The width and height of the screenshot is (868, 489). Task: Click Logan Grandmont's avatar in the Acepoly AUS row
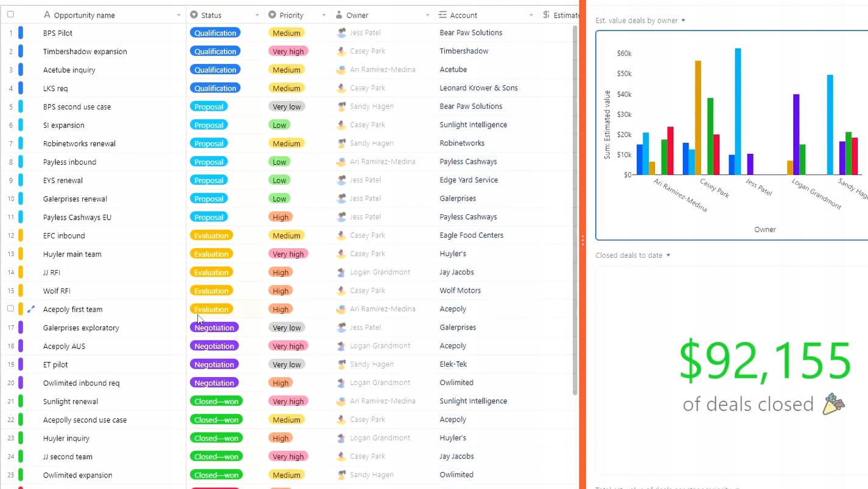341,345
